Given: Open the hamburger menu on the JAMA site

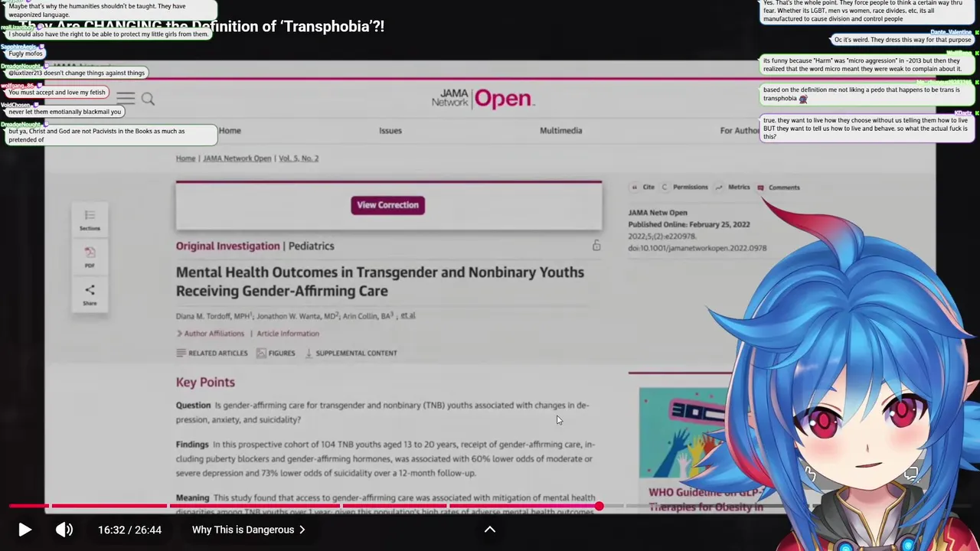Looking at the screenshot, I should coord(126,98).
